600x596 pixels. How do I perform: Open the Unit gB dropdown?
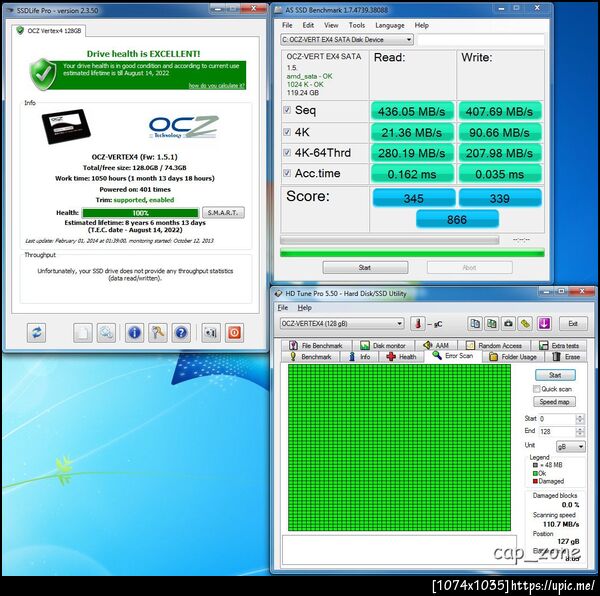pyautogui.click(x=570, y=446)
